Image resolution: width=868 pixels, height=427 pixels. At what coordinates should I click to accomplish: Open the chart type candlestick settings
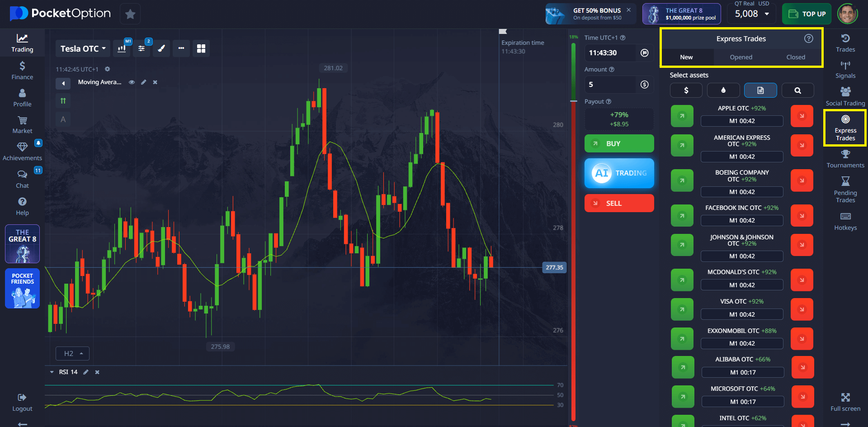tap(122, 48)
